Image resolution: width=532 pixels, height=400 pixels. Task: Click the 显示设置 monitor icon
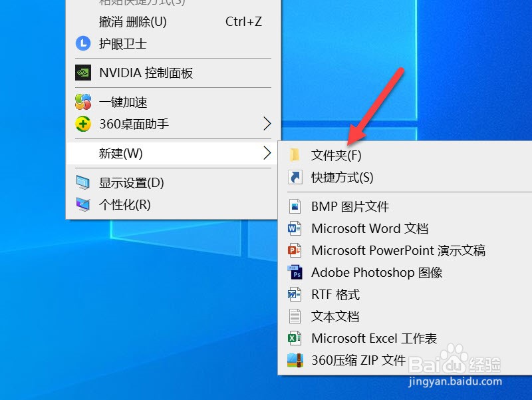(x=83, y=182)
